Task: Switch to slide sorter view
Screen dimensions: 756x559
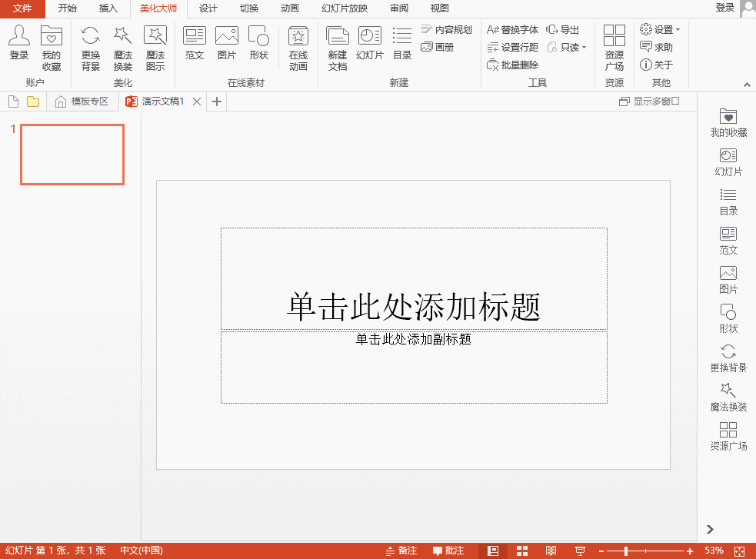Action: click(522, 551)
